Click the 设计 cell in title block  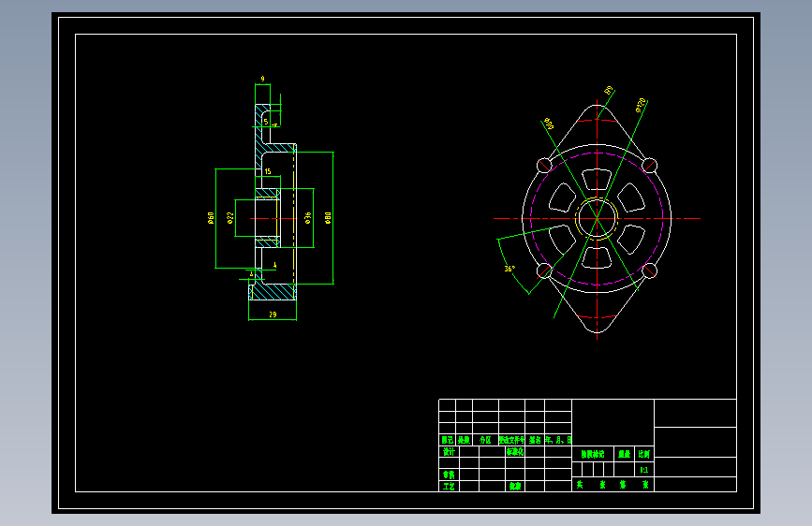pyautogui.click(x=449, y=451)
